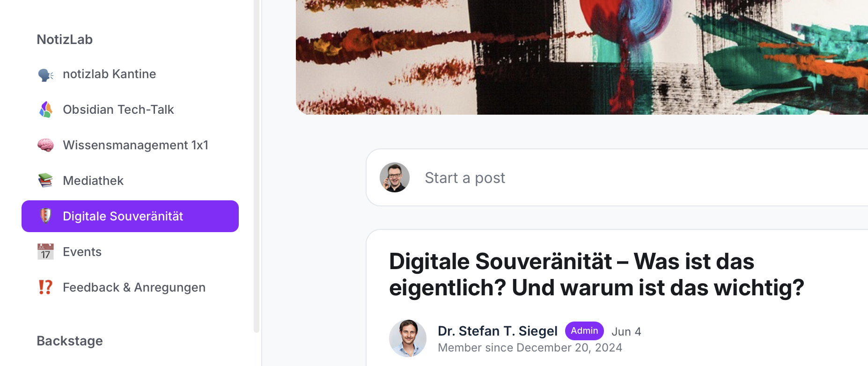
Task: Click the shield icon for Digitale Souveränität
Action: point(45,216)
